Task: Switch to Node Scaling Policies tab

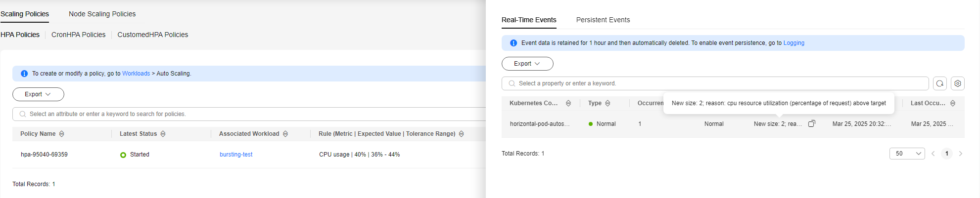Action: pos(102,14)
